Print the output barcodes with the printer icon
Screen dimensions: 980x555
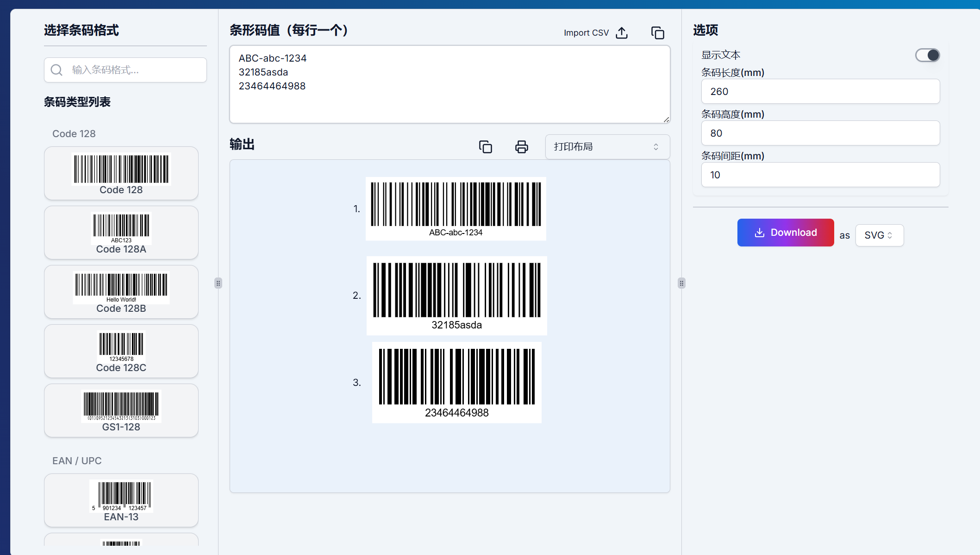coord(521,147)
